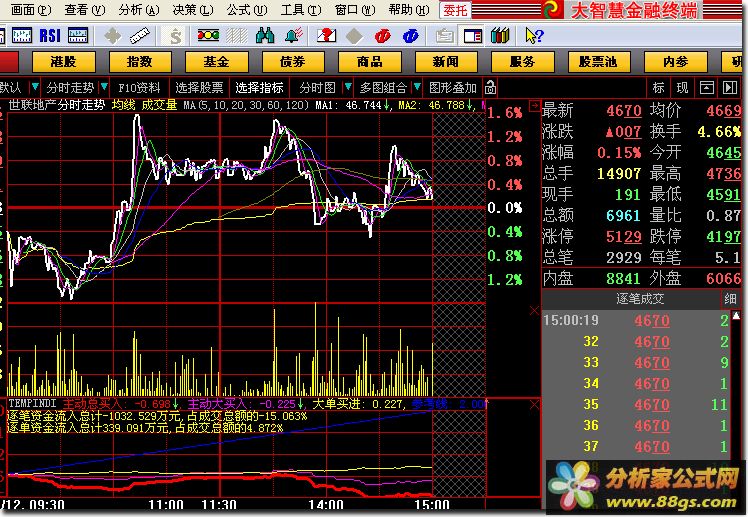
Task: Click the traffic light signal icon
Action: 208,35
